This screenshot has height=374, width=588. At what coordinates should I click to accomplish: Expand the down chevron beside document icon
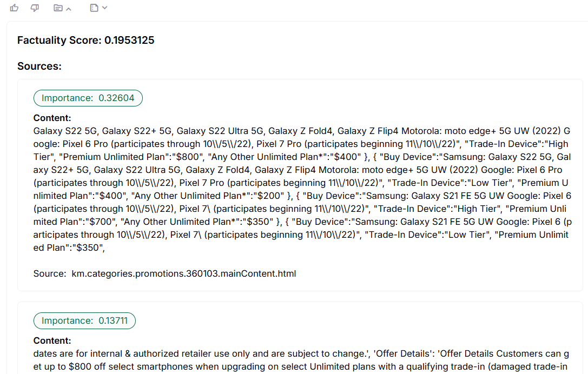[104, 8]
